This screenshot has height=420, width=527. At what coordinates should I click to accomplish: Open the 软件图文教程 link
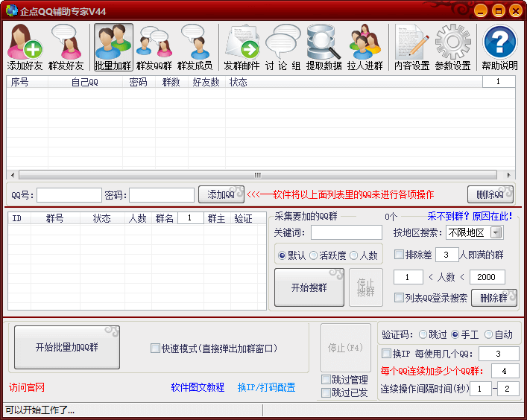[x=198, y=387]
